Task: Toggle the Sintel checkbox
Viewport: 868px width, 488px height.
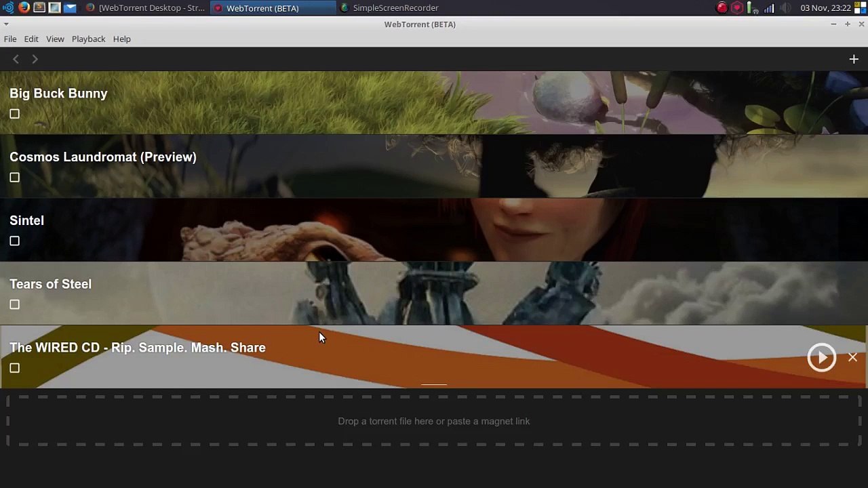Action: pos(14,241)
